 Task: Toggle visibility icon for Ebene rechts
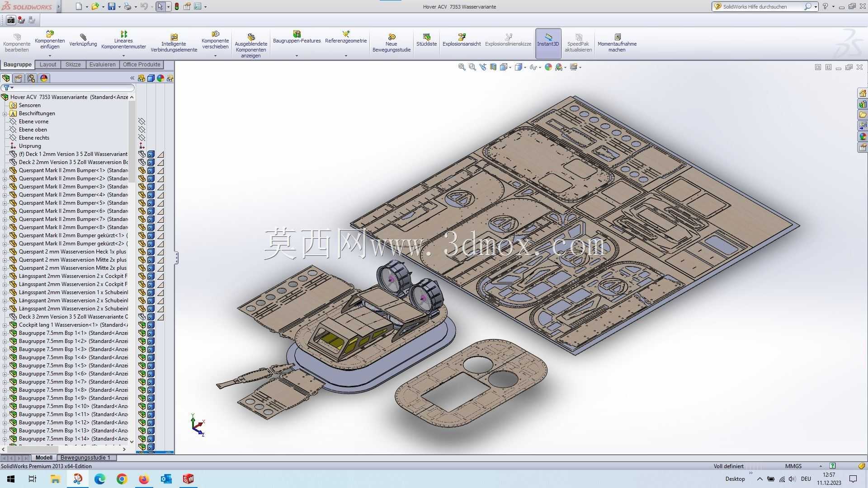[142, 138]
